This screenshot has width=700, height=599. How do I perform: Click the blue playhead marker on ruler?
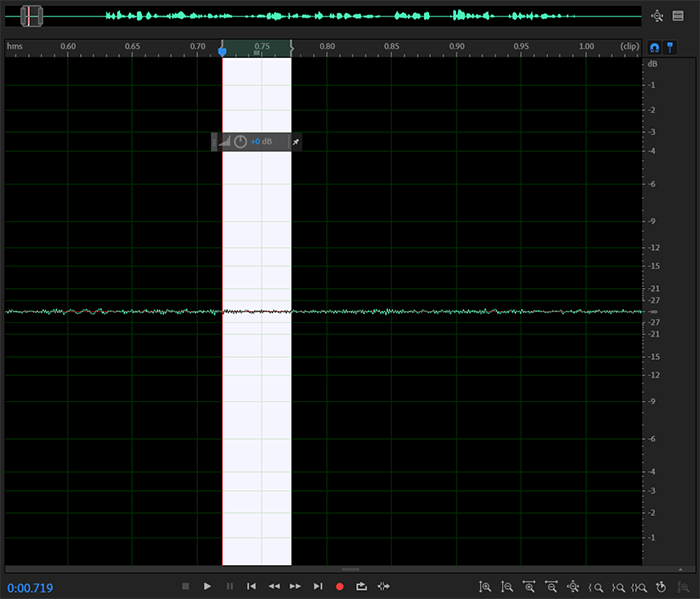[222, 50]
